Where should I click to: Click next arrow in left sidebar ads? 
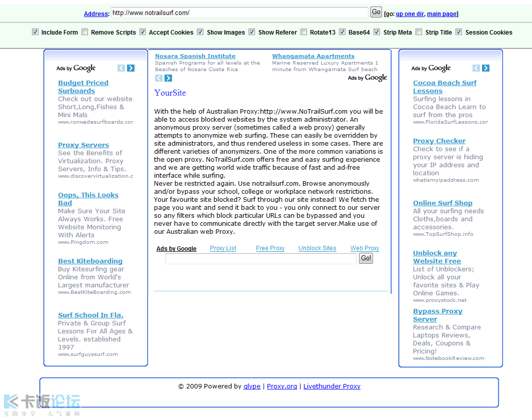130,68
